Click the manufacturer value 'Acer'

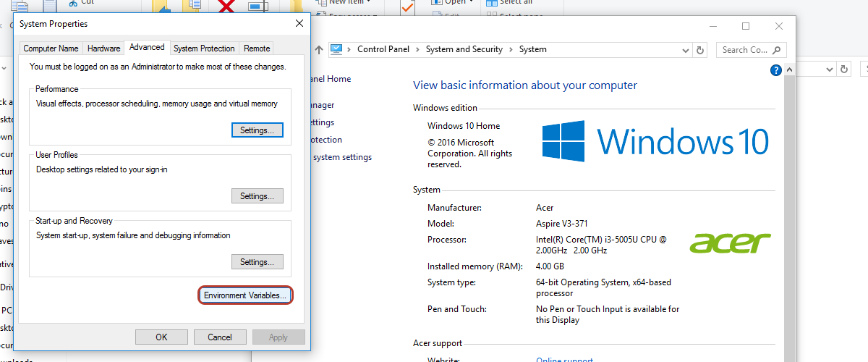pyautogui.click(x=546, y=208)
